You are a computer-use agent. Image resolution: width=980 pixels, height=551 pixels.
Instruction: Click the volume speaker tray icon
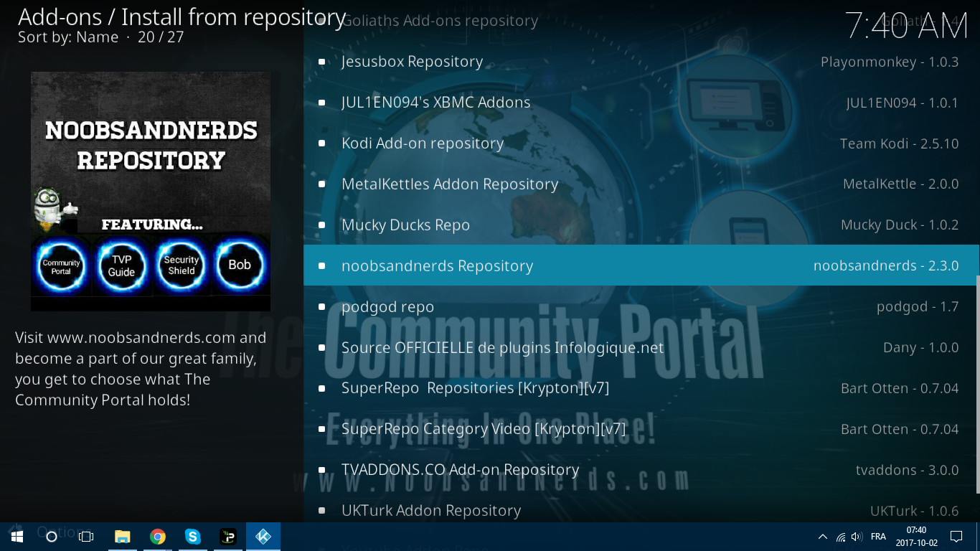[x=856, y=537]
